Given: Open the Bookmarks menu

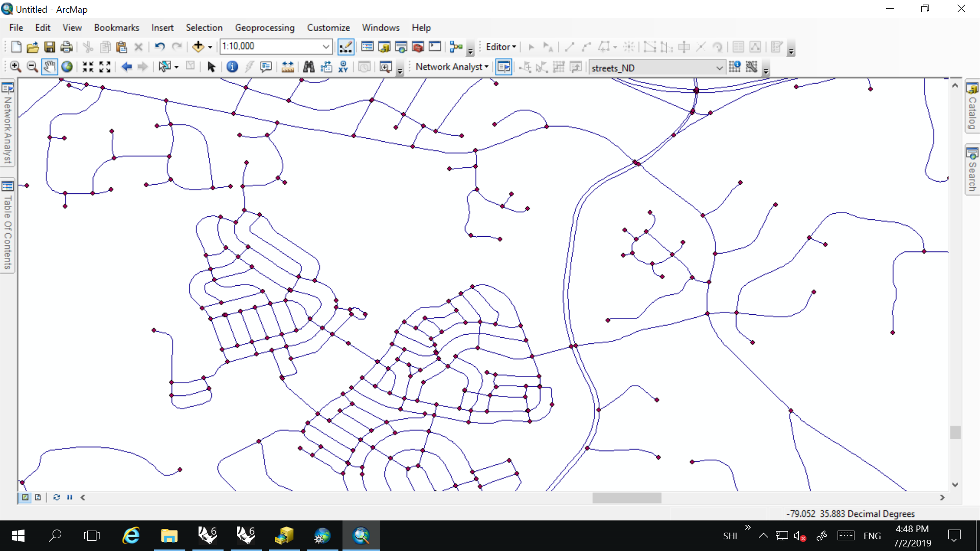Looking at the screenshot, I should tap(116, 28).
